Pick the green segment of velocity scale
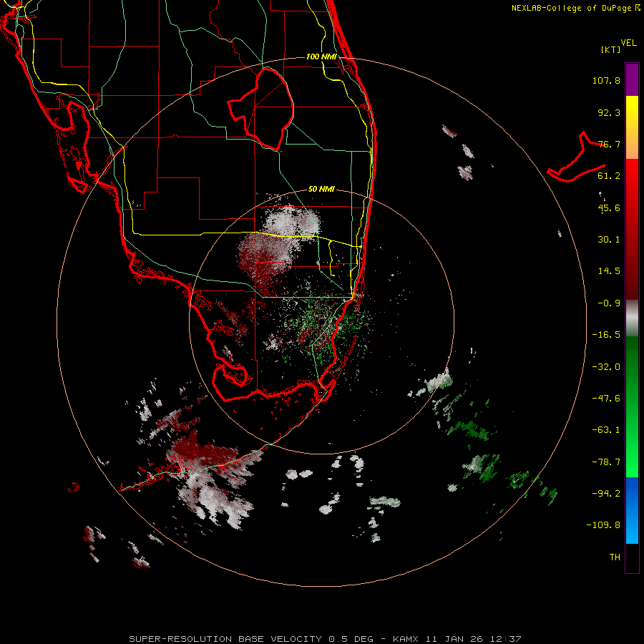Screen dimensions: 644x644 point(632,406)
